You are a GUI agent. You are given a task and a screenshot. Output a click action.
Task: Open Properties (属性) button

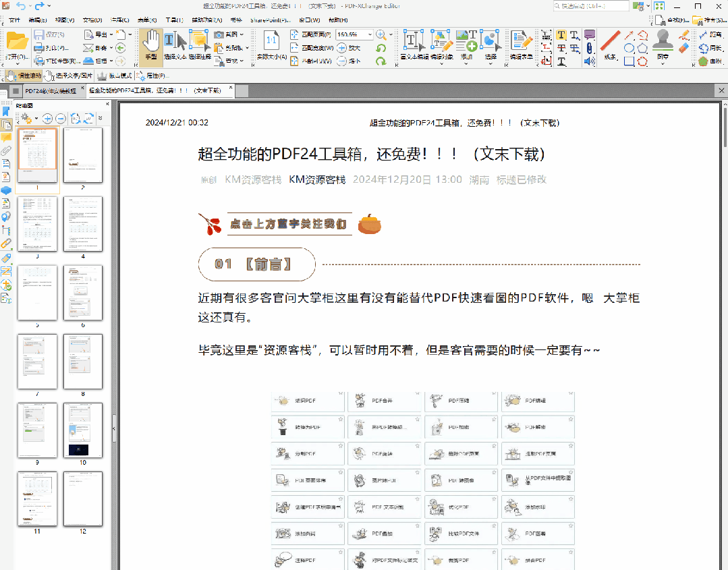[153, 75]
